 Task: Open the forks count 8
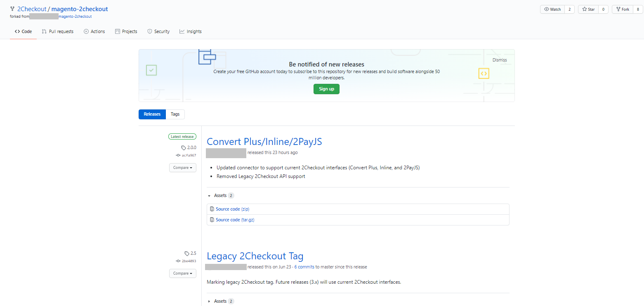click(638, 9)
